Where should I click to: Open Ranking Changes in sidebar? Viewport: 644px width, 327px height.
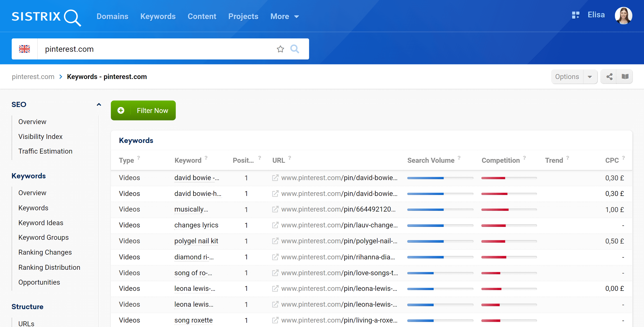45,252
